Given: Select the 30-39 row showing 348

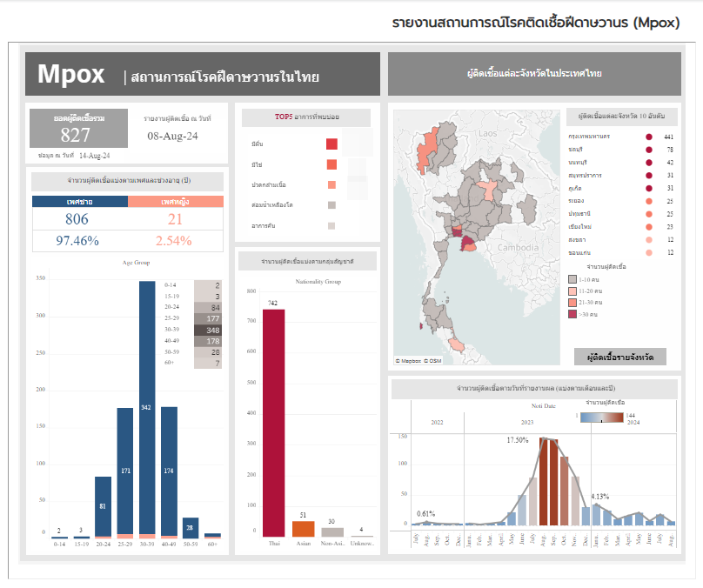Looking at the screenshot, I should tap(208, 330).
